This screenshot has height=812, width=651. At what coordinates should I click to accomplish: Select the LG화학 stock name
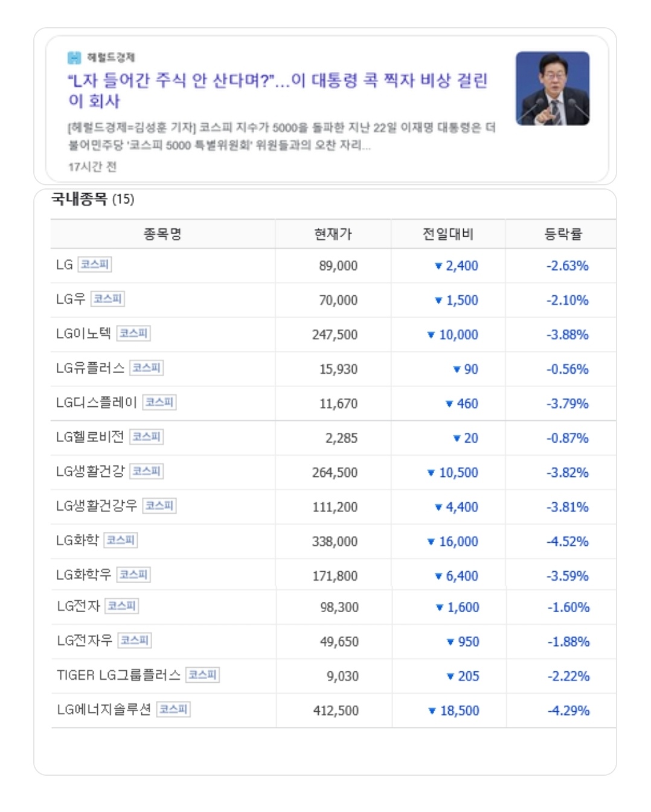pos(77,540)
